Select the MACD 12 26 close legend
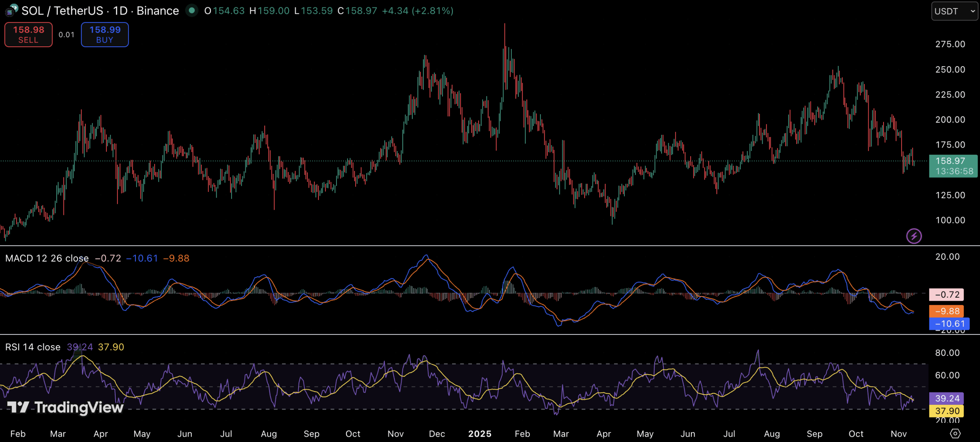Viewport: 980px width, 442px height. point(47,258)
